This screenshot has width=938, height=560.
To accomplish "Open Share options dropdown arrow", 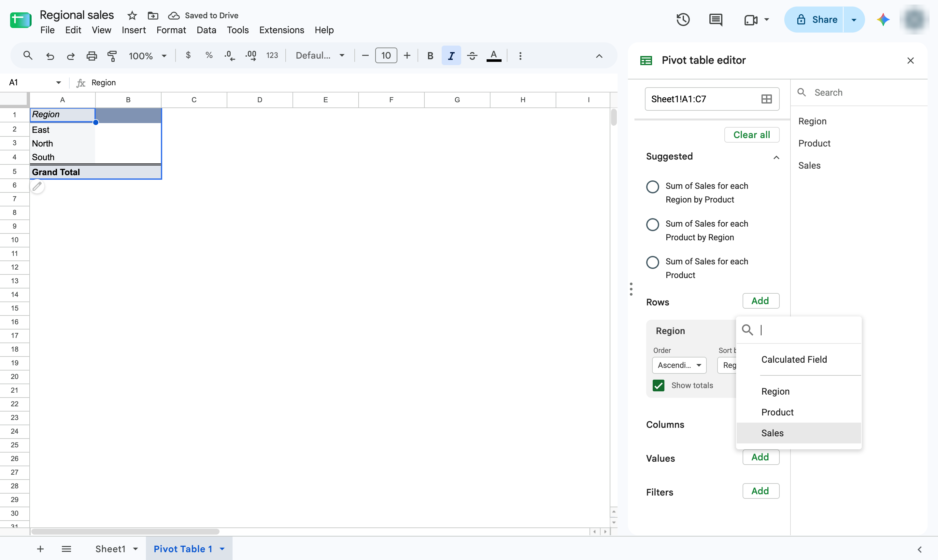I will pyautogui.click(x=854, y=20).
